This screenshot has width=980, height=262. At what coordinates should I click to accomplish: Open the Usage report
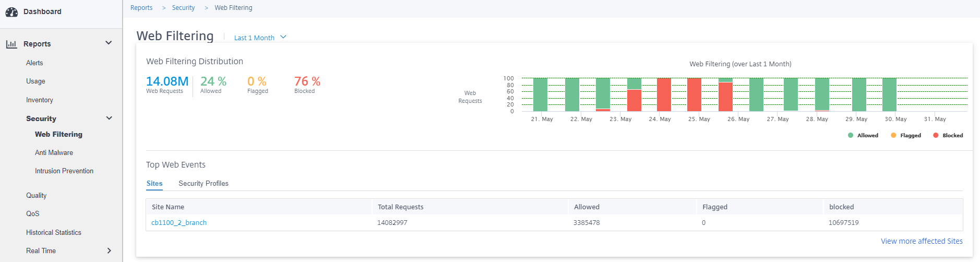coord(35,81)
